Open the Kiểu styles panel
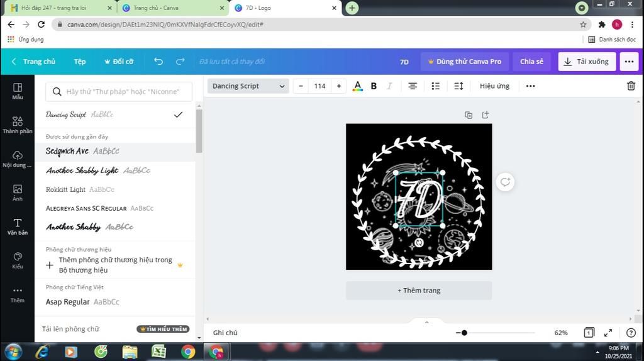This screenshot has width=644, height=361. [x=17, y=260]
